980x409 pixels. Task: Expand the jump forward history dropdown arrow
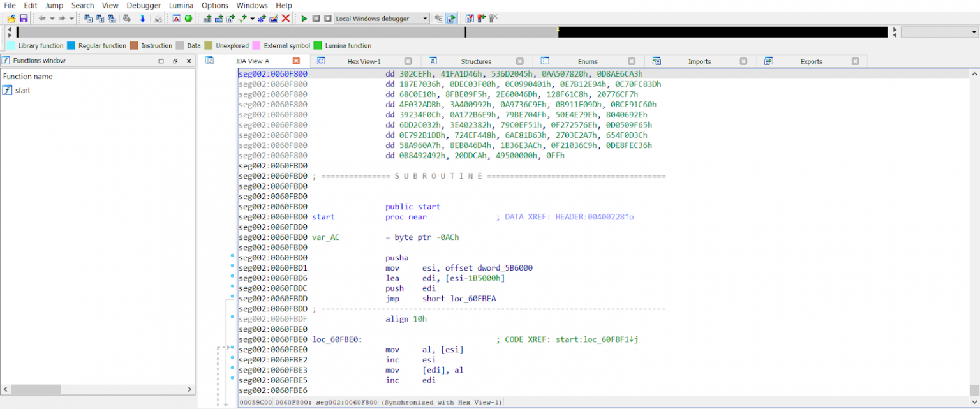point(71,19)
